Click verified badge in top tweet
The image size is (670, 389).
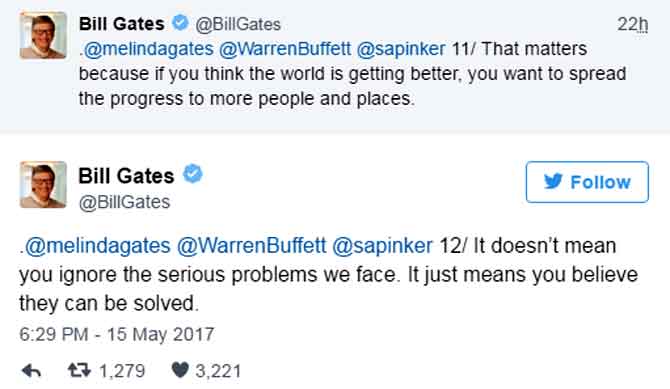(x=180, y=23)
